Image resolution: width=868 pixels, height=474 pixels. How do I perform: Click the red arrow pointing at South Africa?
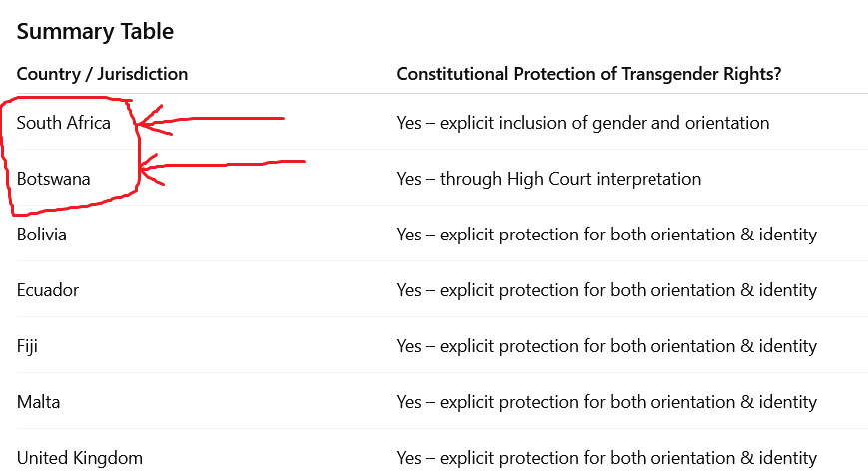(215, 120)
